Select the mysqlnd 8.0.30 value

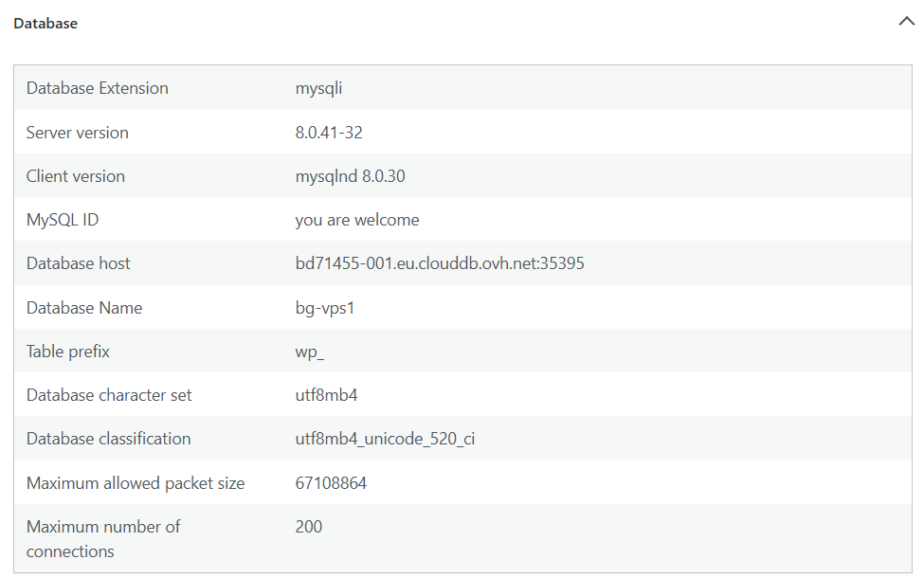pos(351,176)
